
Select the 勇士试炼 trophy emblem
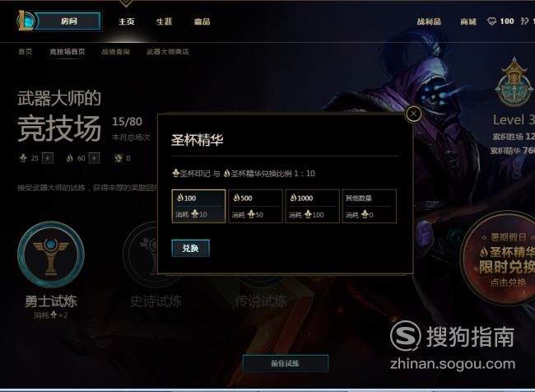pos(51,254)
